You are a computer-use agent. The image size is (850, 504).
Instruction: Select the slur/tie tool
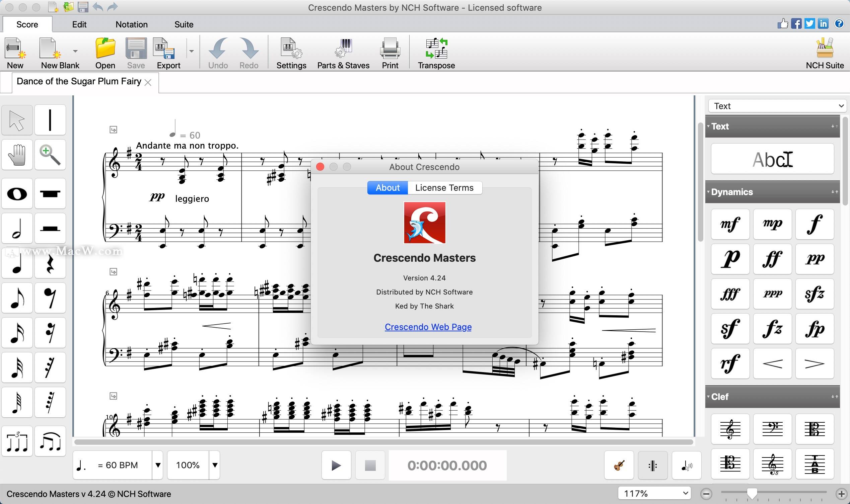click(50, 441)
